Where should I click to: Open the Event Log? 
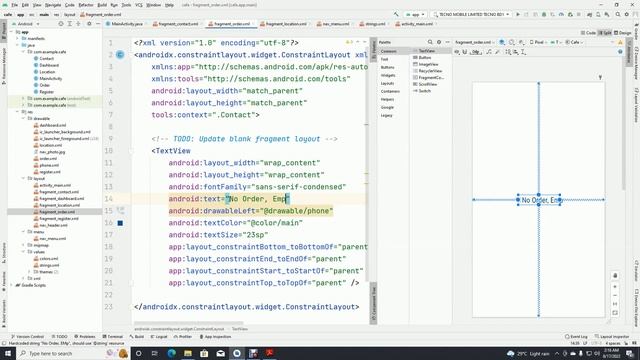point(576,337)
